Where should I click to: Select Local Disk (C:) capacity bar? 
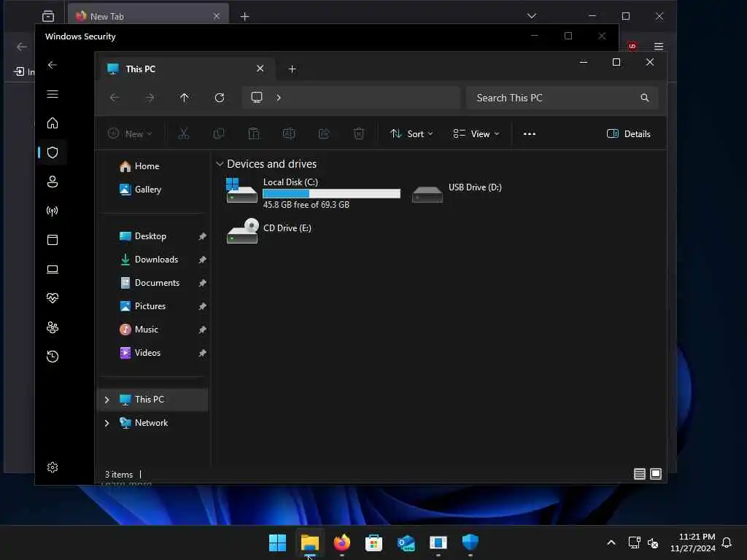tap(332, 193)
